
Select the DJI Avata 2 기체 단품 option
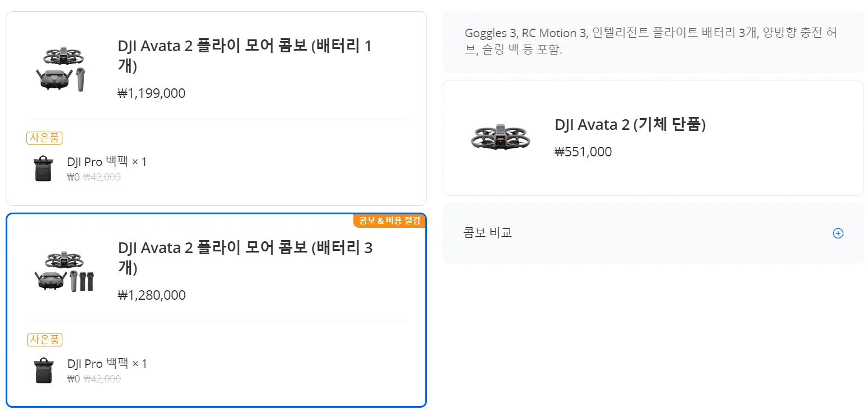653,138
